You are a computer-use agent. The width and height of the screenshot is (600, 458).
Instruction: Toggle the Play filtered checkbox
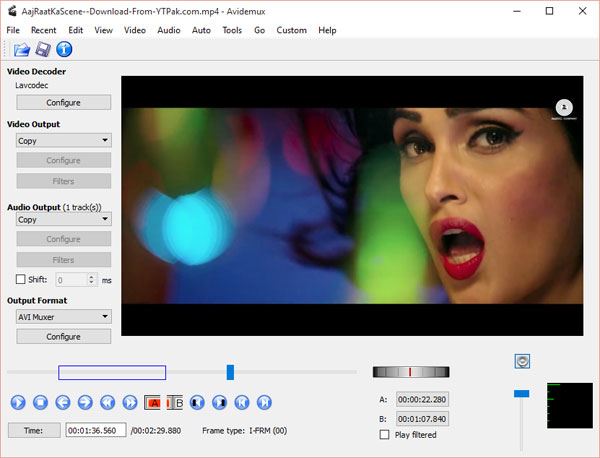(385, 435)
